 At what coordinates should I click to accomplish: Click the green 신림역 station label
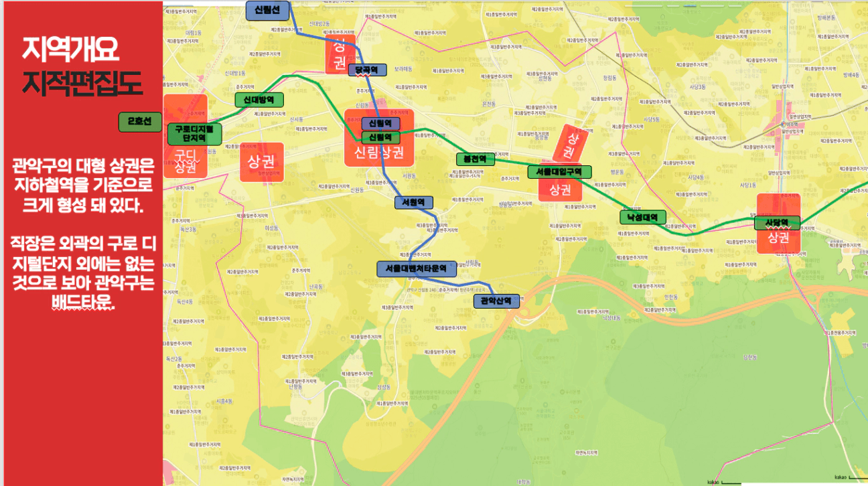tap(380, 137)
